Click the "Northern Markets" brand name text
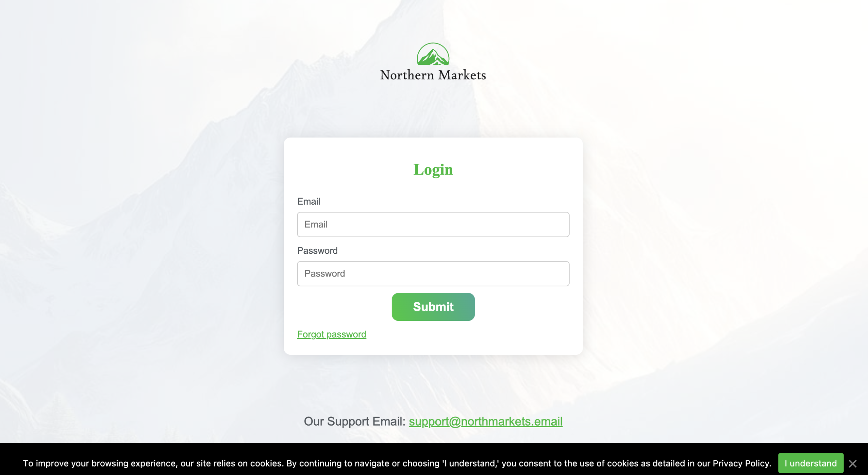 pyautogui.click(x=433, y=75)
